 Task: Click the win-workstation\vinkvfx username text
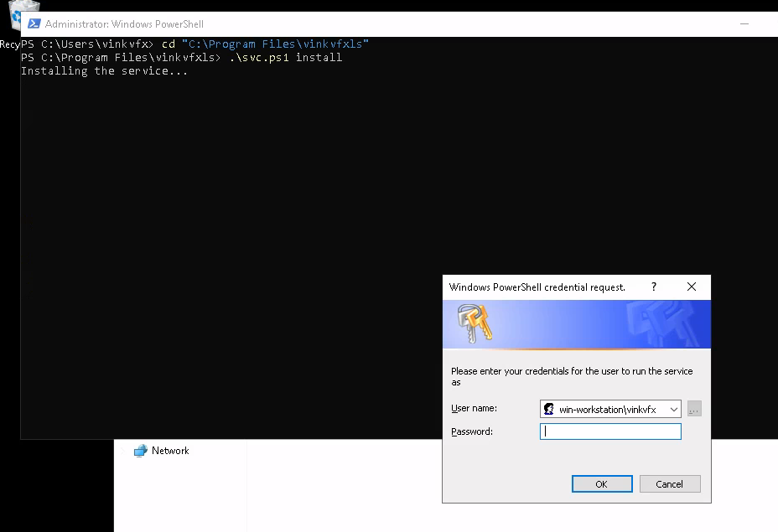point(609,409)
